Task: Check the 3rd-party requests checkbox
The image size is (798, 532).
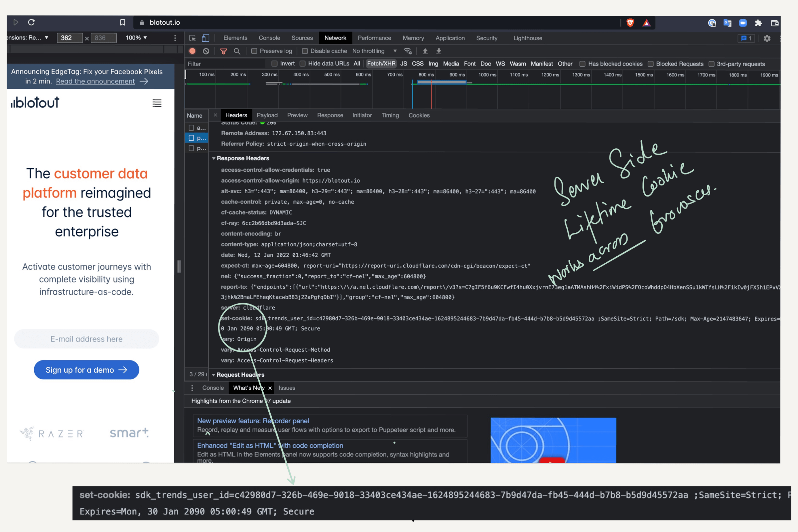Action: point(712,64)
